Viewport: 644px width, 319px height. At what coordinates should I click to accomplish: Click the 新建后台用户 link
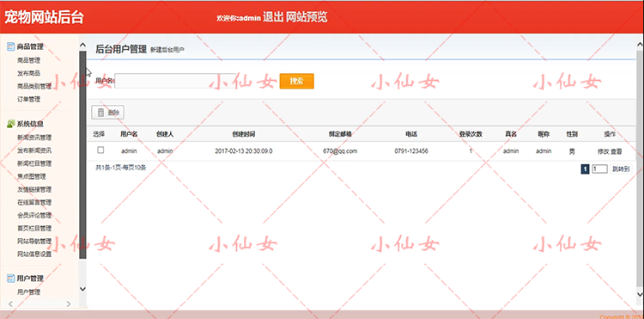(167, 50)
